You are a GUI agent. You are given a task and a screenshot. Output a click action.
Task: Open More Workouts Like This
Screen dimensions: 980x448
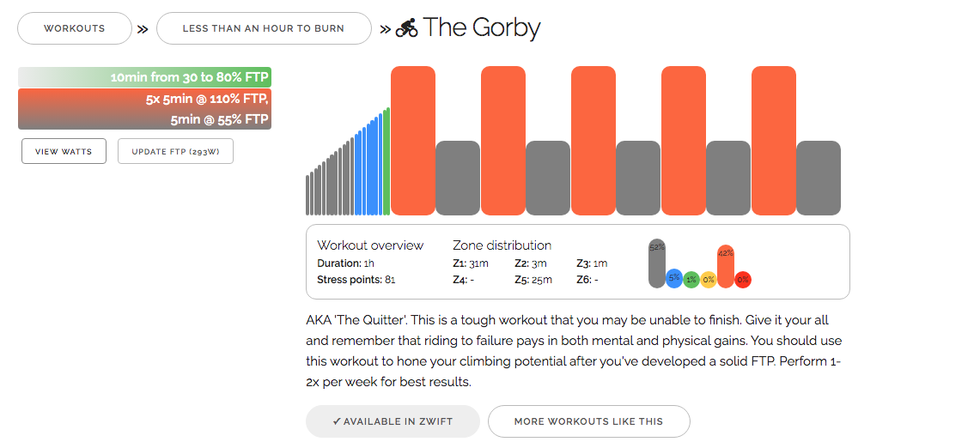[x=588, y=421]
